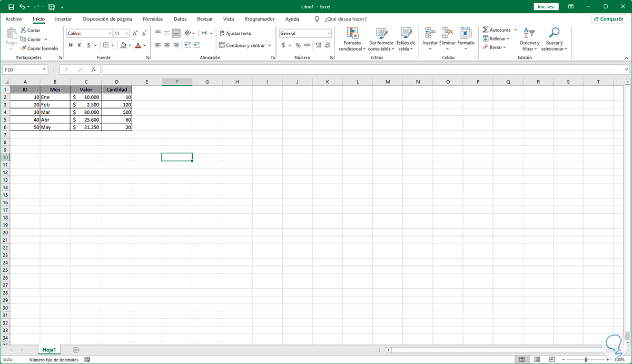
Task: Switch to the Programador tab
Action: coord(260,19)
